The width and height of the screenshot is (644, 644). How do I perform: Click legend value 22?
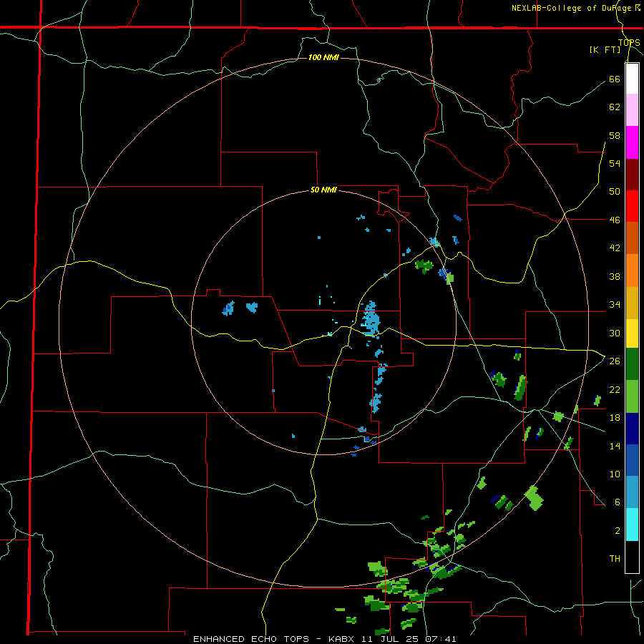point(615,389)
